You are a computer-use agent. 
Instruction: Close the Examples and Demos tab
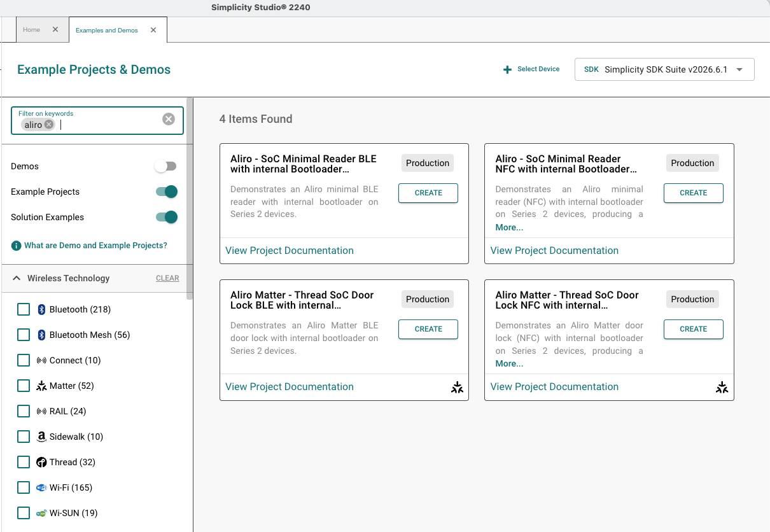[153, 30]
